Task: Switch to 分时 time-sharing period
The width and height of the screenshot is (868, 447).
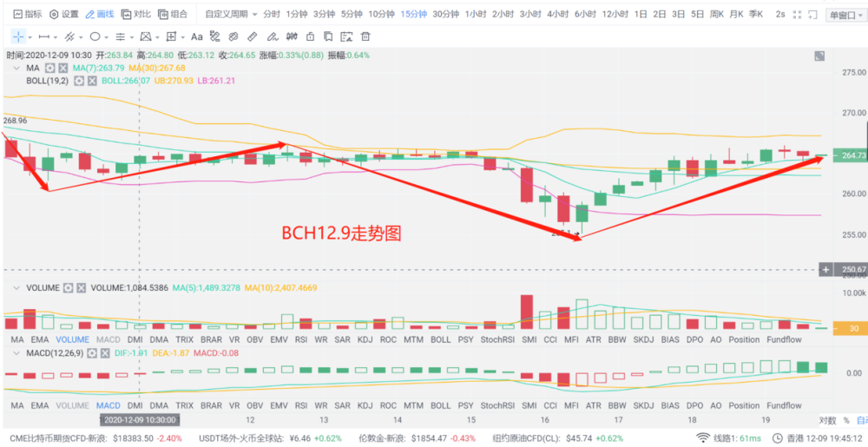Action: coord(271,14)
